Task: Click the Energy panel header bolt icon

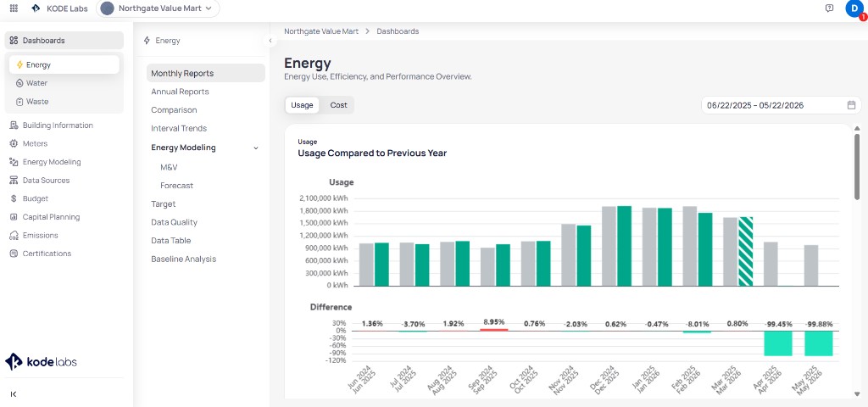Action: coord(147,41)
